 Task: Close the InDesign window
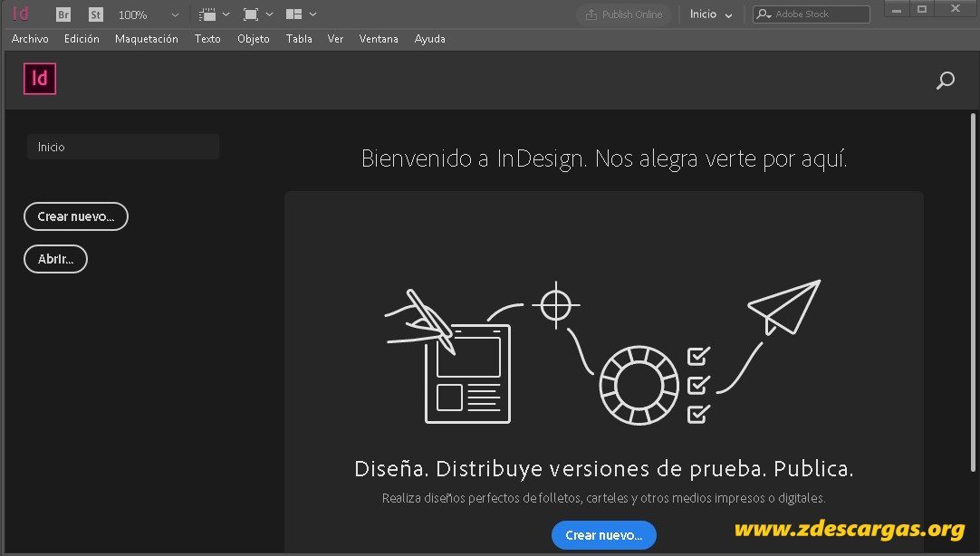click(956, 9)
